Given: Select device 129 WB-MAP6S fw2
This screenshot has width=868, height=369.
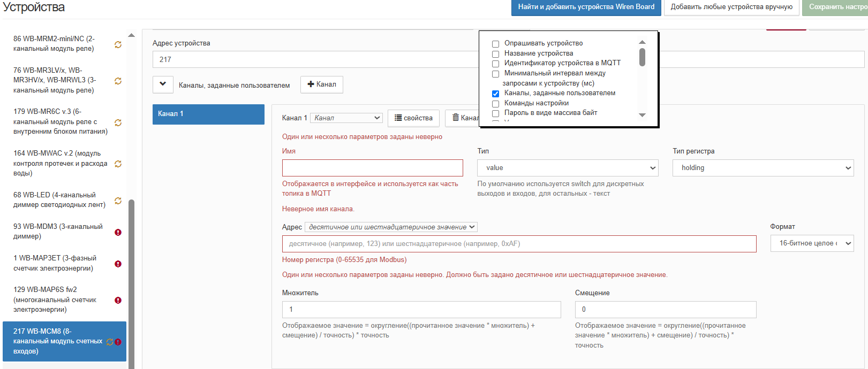Looking at the screenshot, I should (64, 299).
